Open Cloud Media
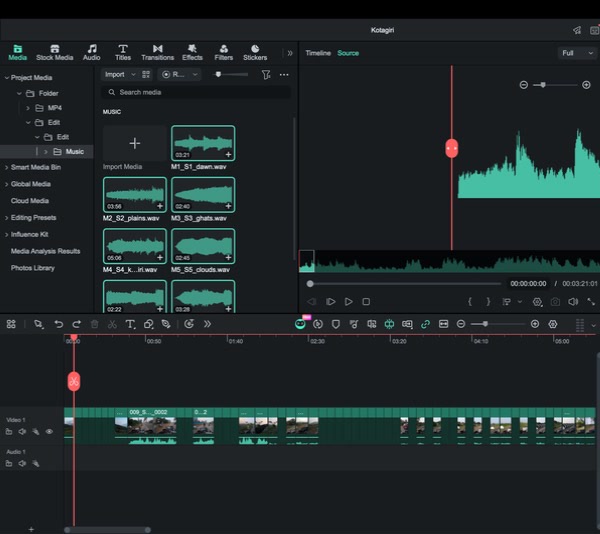 (x=30, y=201)
